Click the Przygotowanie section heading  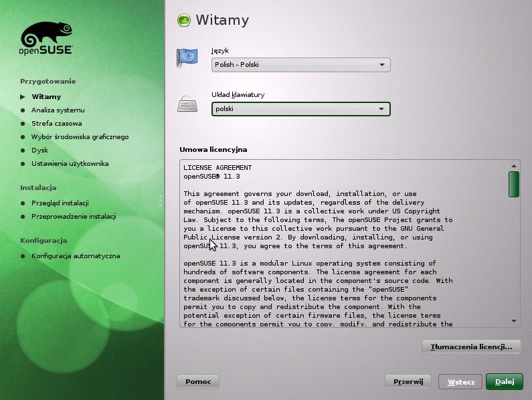(48, 82)
